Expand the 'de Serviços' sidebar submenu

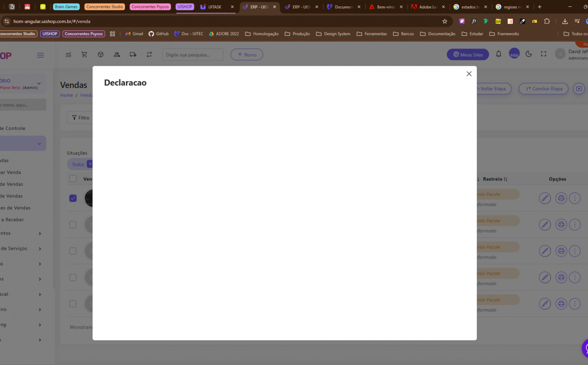pyautogui.click(x=40, y=249)
